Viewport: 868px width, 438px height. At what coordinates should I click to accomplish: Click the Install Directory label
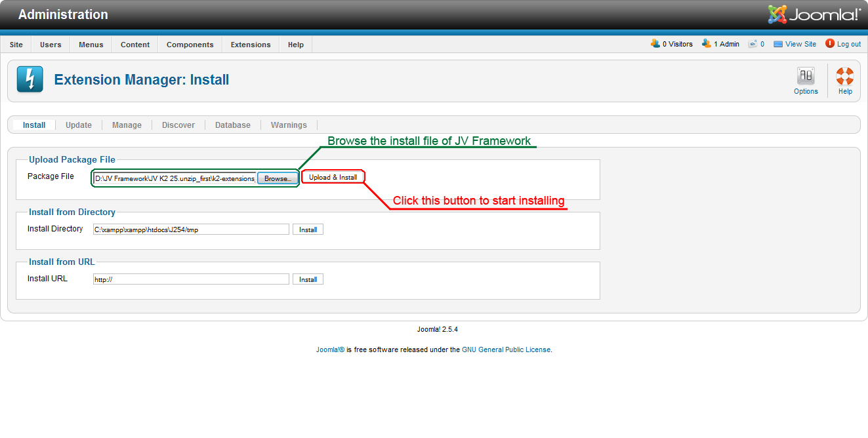tap(55, 229)
